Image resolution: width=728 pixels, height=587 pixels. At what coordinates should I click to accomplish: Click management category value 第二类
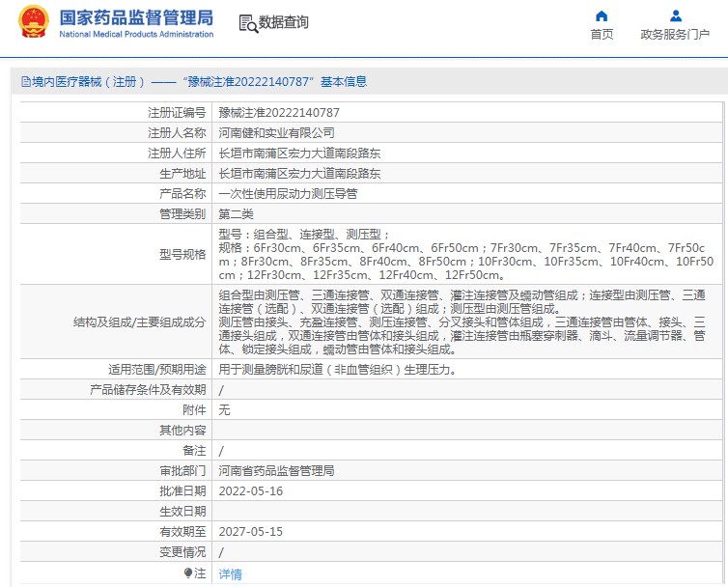click(236, 214)
